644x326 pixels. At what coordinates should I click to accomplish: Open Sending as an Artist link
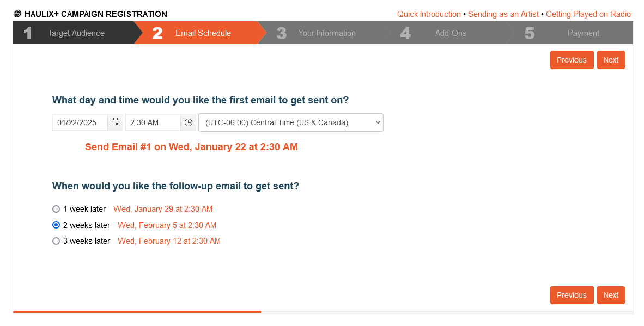(503, 14)
